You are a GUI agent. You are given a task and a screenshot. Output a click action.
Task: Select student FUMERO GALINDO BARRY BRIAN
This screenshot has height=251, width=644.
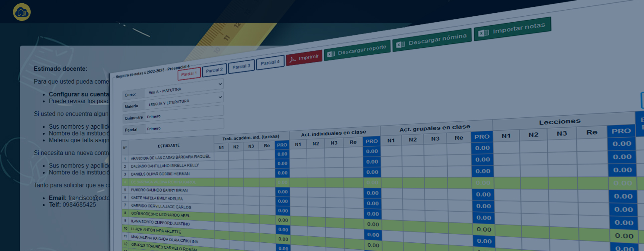coord(159,190)
